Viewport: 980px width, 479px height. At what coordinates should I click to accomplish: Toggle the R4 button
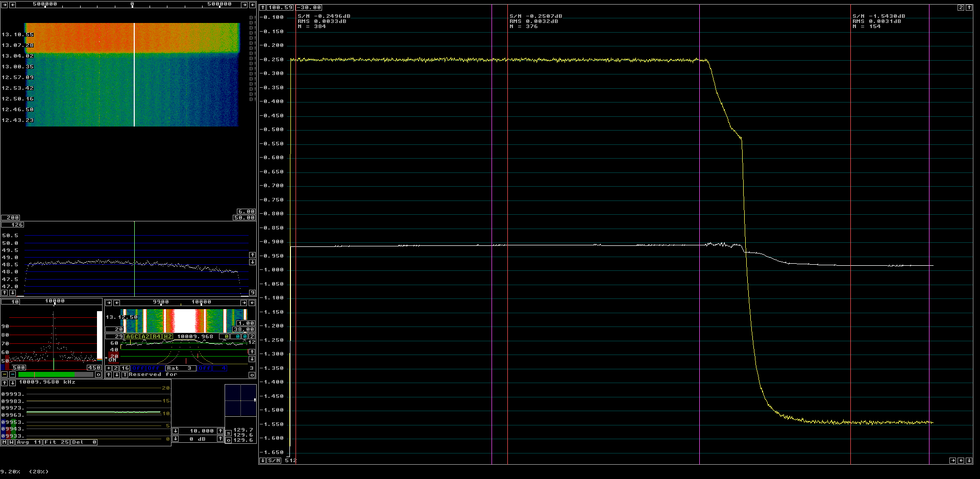coord(157,337)
